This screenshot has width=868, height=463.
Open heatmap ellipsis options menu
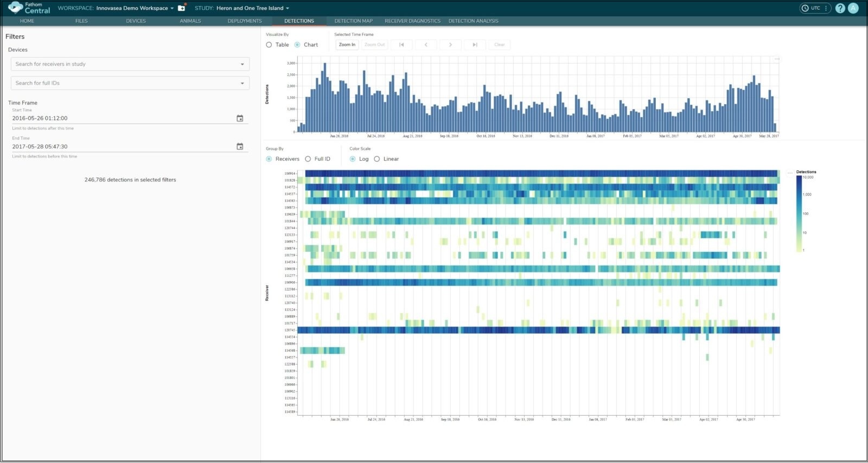pos(790,173)
